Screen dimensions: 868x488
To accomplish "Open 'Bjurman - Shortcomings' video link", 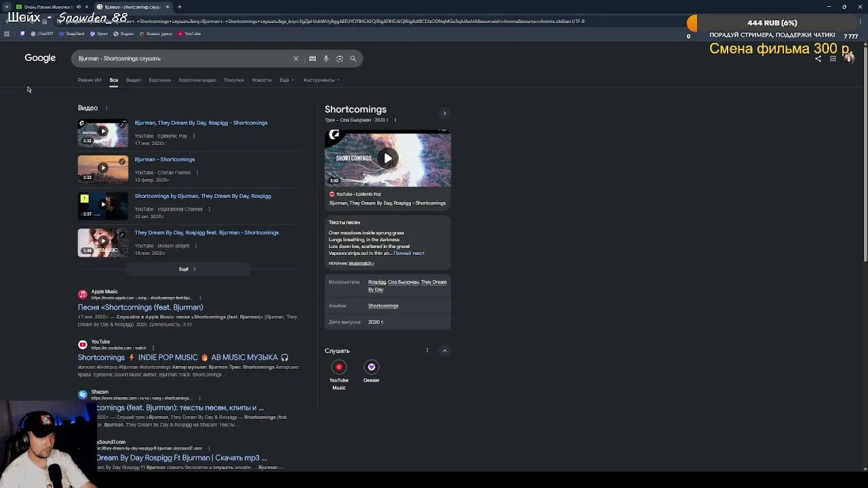I will pos(165,159).
